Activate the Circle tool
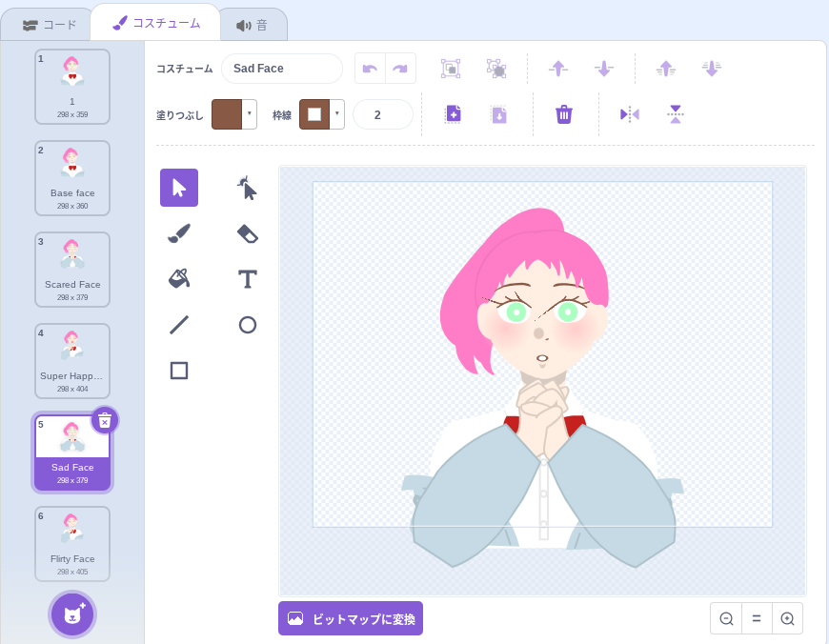This screenshot has height=644, width=829. pos(248,325)
